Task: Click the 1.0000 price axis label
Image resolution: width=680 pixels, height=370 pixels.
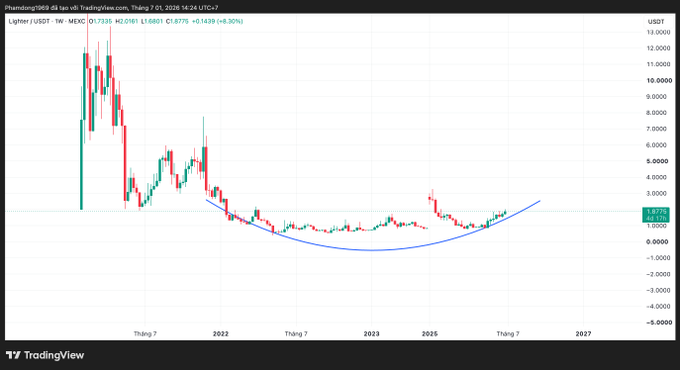Action: [657, 226]
